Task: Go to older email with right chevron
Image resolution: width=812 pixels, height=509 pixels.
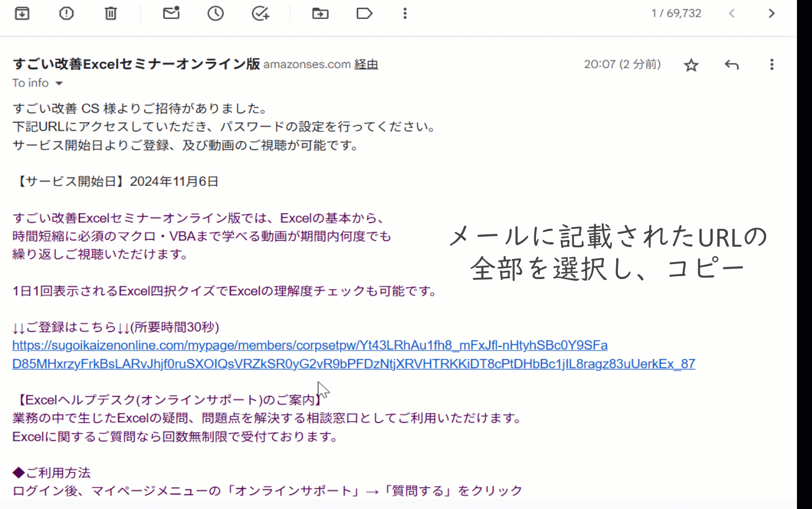Action: [x=772, y=13]
